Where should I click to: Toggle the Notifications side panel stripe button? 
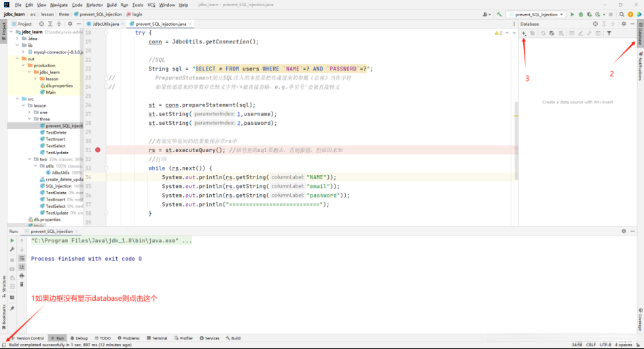640,67
